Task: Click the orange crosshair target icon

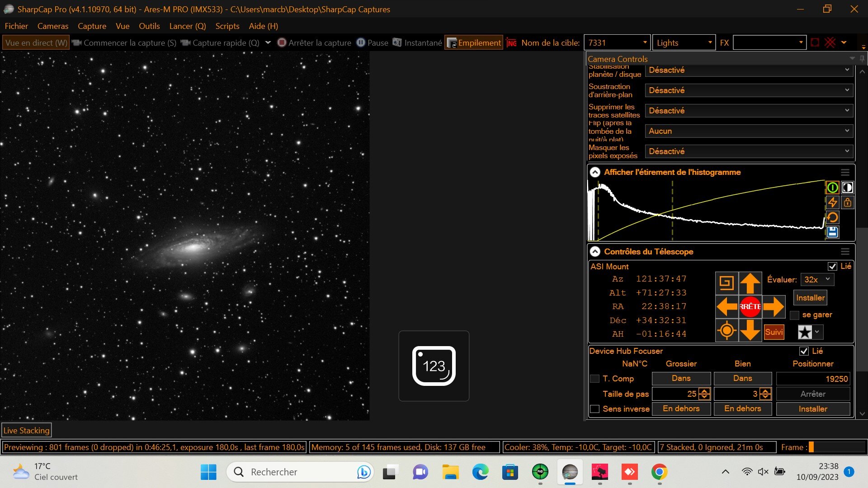Action: coord(726,330)
